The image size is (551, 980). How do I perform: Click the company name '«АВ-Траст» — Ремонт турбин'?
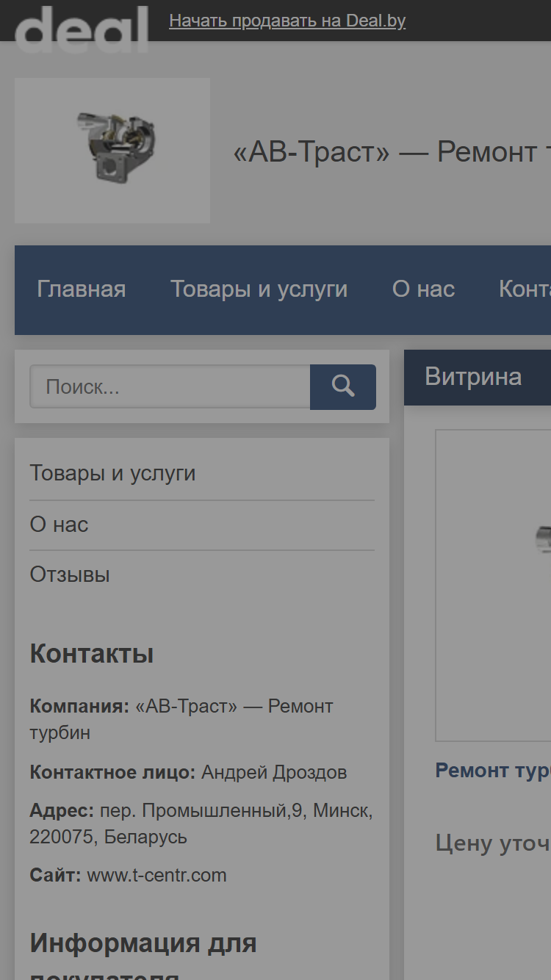point(181,719)
